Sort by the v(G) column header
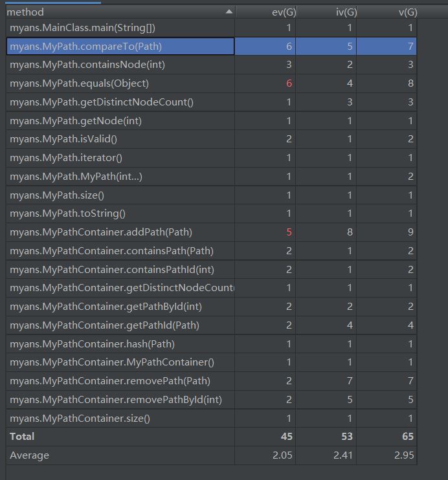This screenshot has height=480, width=448. coord(387,12)
